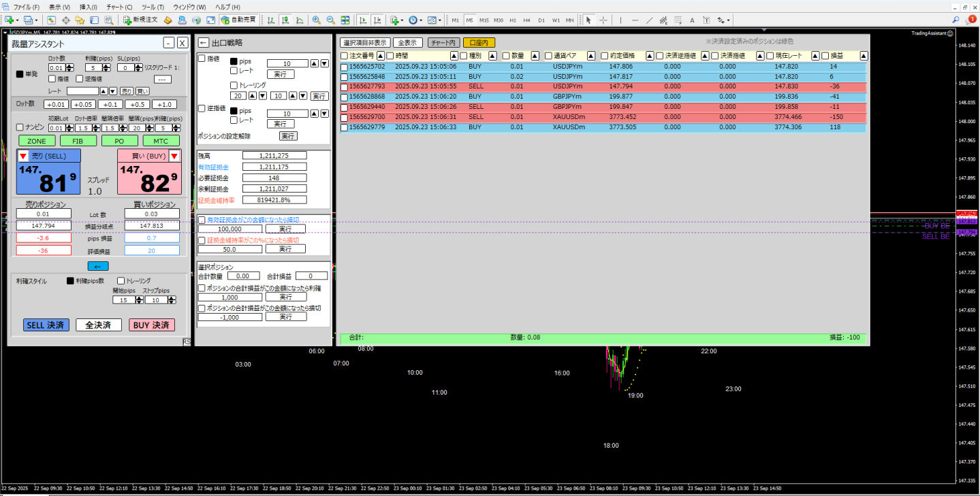This screenshot has width=980, height=496.
Task: Toggle the Auto Trading (自動売買) button
Action: pos(237,20)
